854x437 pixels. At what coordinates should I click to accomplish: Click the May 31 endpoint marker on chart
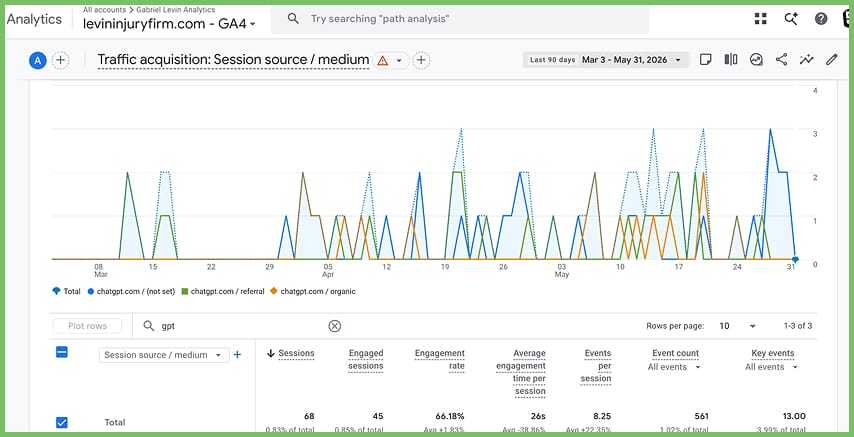coord(795,259)
